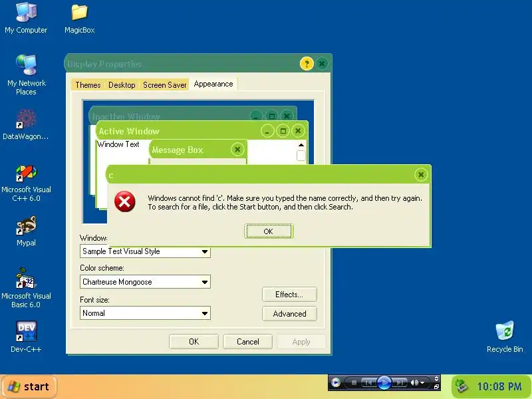Click the Display Properties help question-mark button

(307, 63)
